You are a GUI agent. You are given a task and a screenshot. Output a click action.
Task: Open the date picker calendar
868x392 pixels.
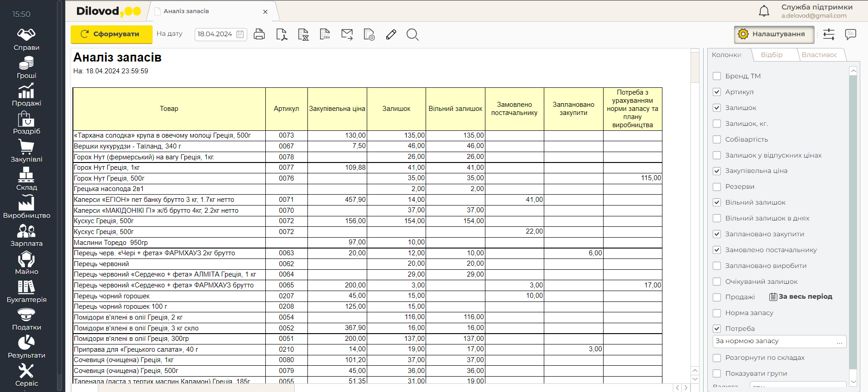tap(240, 34)
